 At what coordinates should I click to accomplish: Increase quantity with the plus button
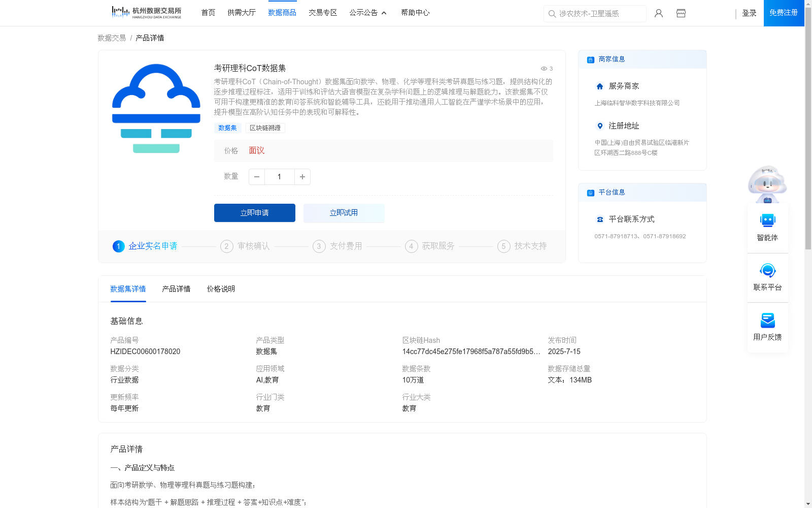(302, 177)
